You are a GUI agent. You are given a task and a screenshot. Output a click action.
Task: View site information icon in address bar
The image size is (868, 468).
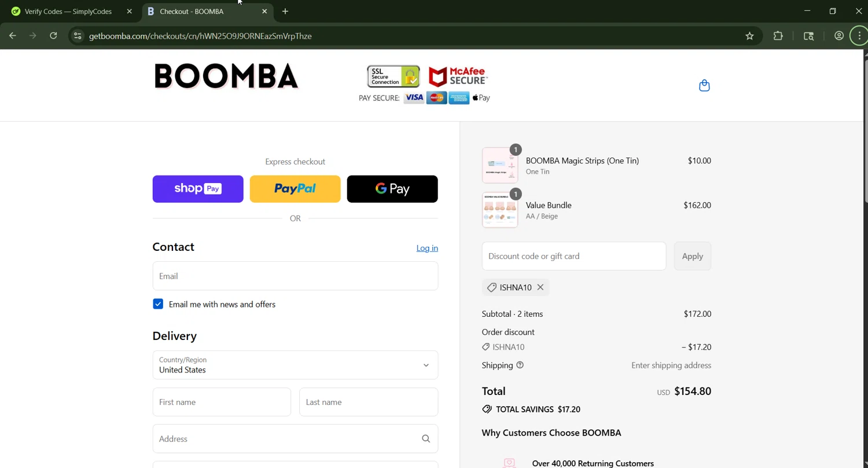tap(78, 36)
